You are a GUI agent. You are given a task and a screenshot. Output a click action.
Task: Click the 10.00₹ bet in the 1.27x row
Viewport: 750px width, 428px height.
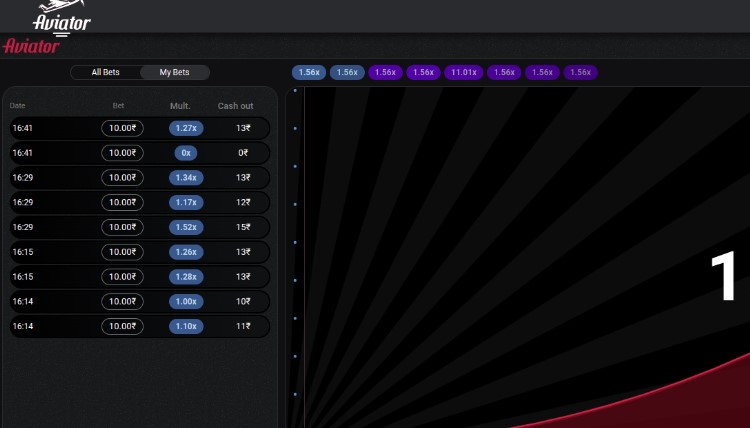point(122,128)
